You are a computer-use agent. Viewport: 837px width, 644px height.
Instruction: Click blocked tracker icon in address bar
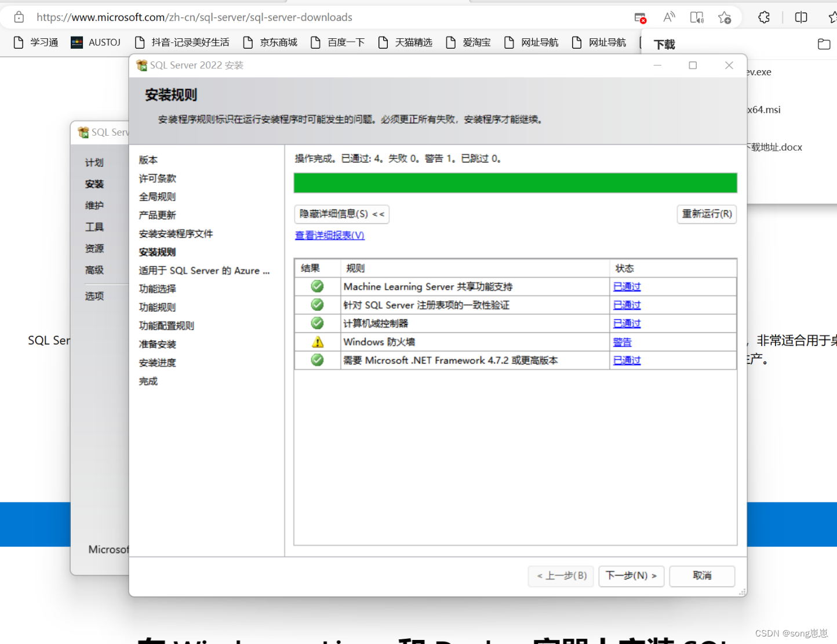point(640,18)
